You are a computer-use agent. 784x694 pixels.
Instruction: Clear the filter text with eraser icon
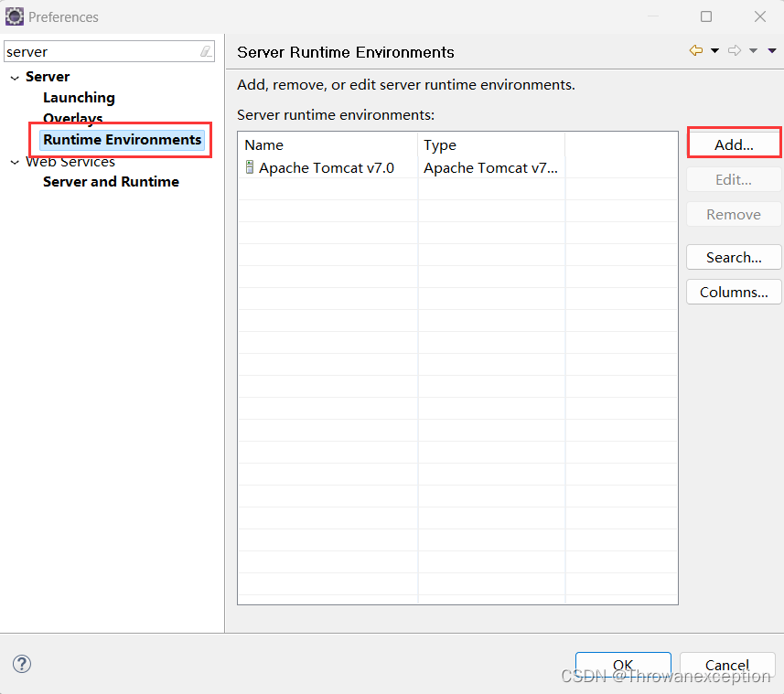pos(206,51)
